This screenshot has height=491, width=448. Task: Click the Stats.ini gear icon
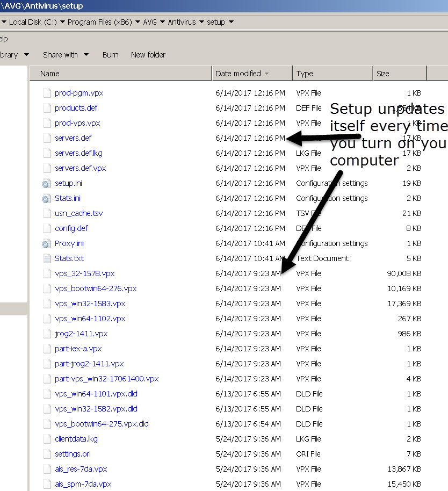click(47, 199)
